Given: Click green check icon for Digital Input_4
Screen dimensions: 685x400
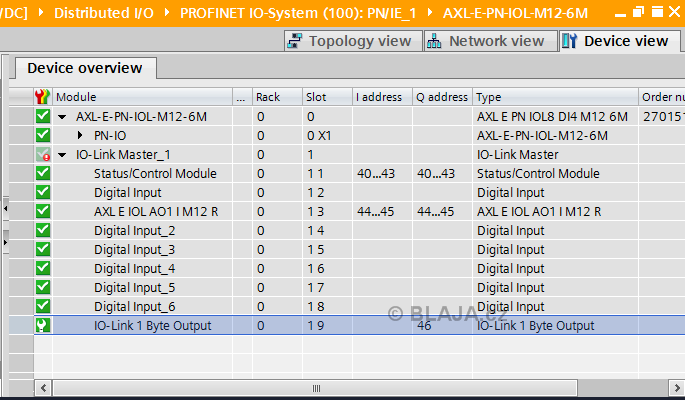Looking at the screenshot, I should [43, 268].
